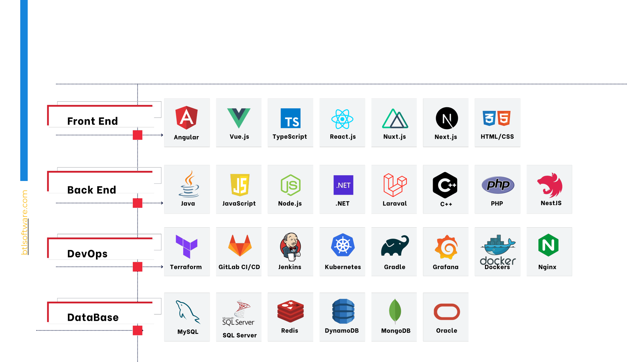Click the Microsoft SQL Server logo

[239, 313]
